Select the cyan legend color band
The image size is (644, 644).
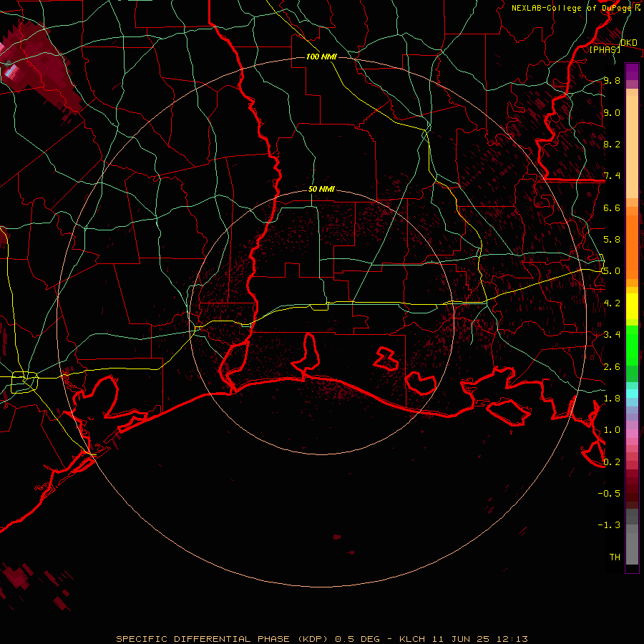point(632,394)
